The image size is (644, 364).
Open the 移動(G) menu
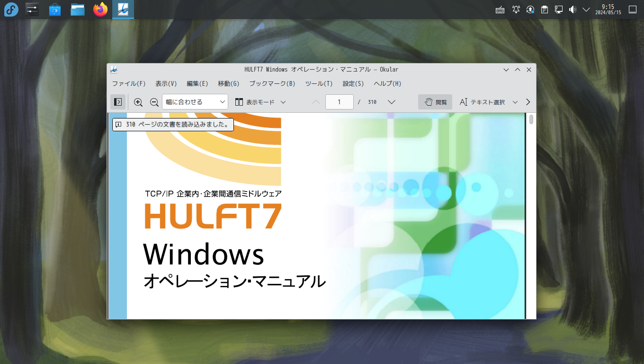coord(229,83)
